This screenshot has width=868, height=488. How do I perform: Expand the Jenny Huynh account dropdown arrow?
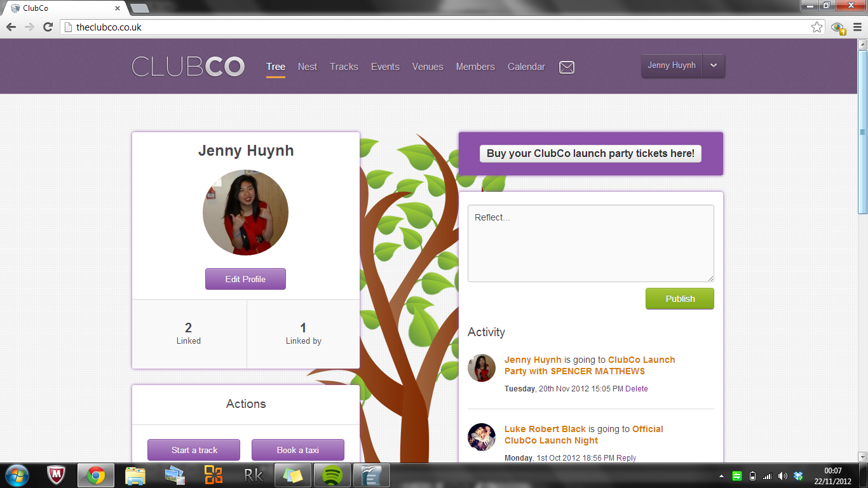click(x=714, y=65)
